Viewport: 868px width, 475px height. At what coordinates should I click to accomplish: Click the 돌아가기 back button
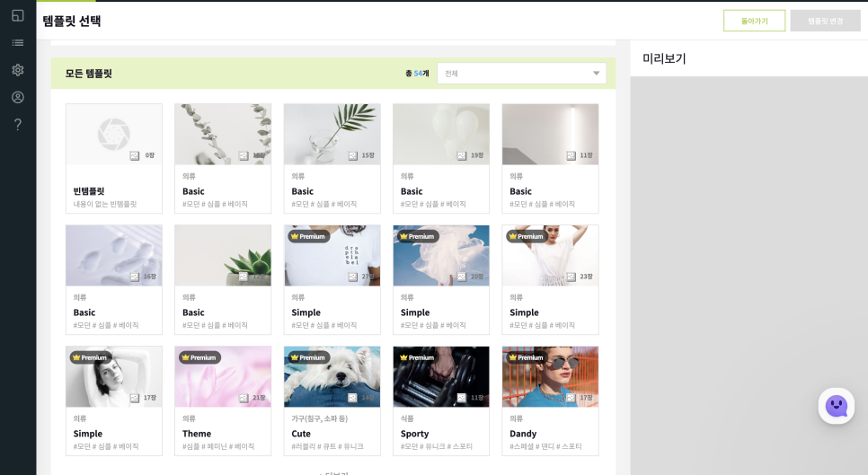pos(754,21)
